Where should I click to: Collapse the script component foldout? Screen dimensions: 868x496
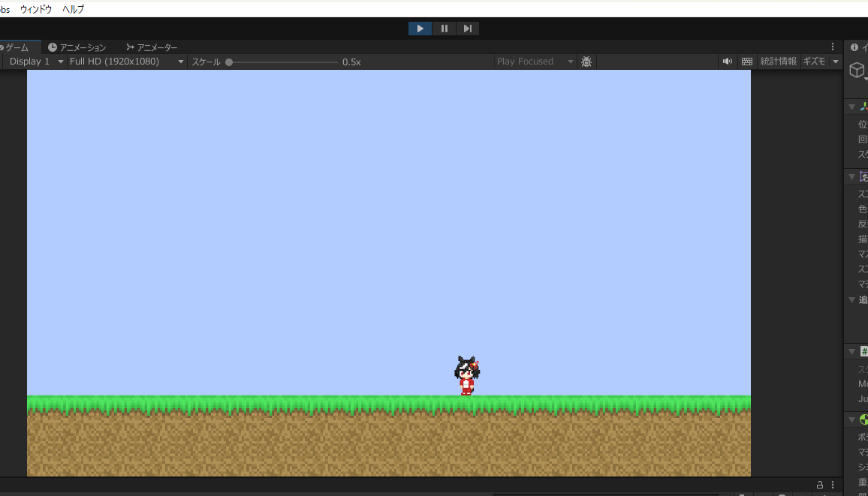point(852,352)
